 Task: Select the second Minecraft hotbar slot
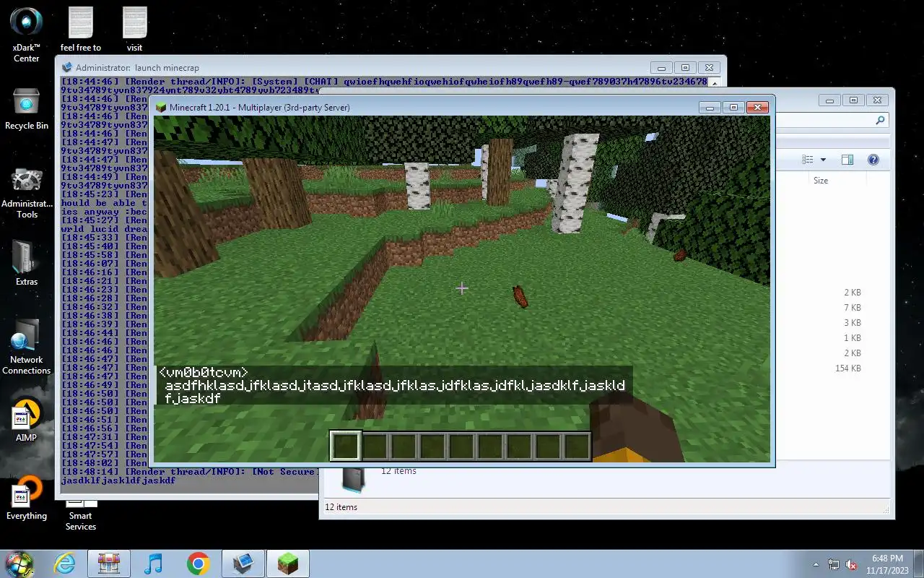coord(375,447)
